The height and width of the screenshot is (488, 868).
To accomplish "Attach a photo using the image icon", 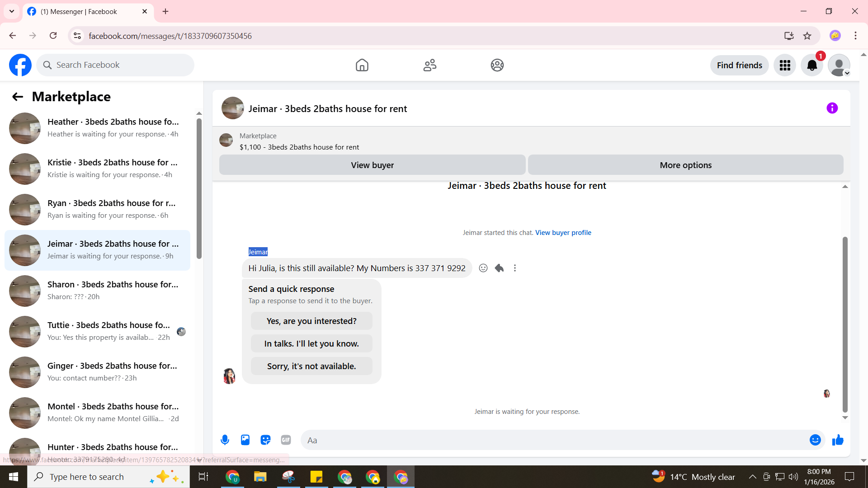I will pyautogui.click(x=245, y=440).
